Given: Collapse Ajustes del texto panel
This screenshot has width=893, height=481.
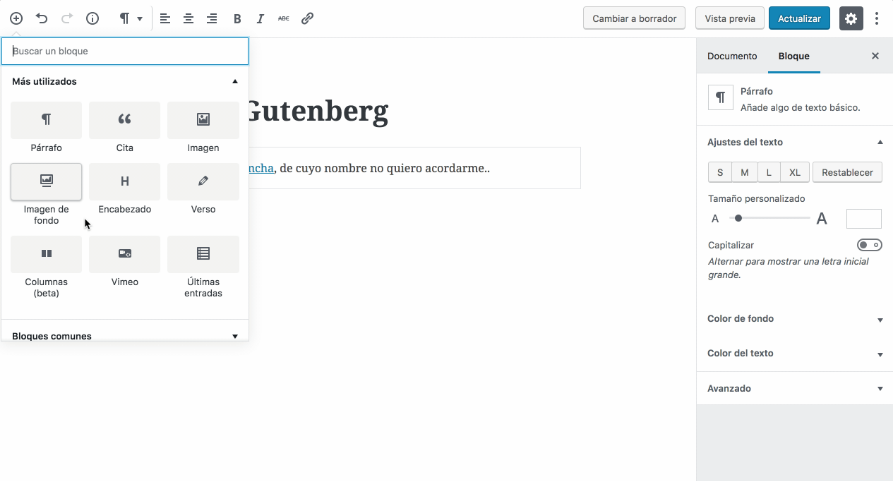Looking at the screenshot, I should 795,142.
